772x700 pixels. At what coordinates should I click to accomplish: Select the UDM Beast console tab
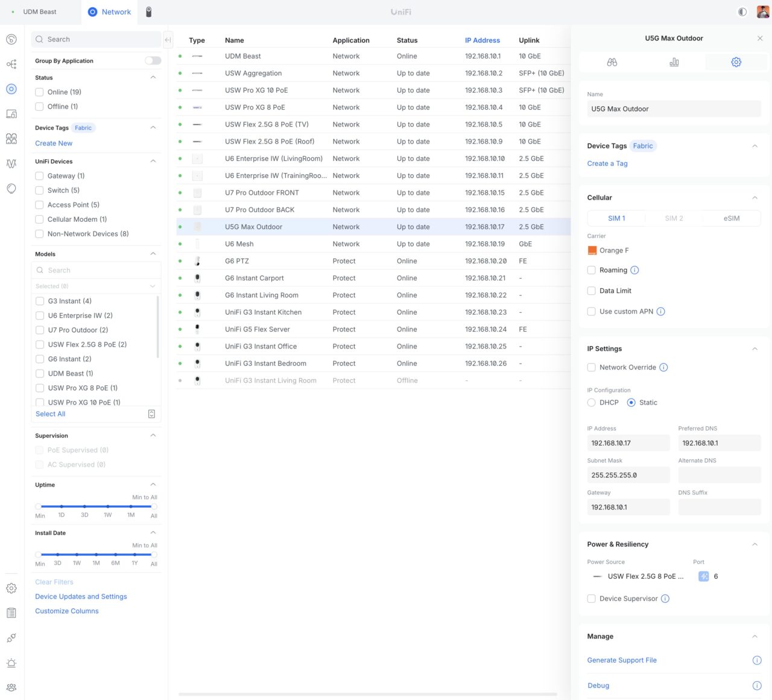click(40, 12)
